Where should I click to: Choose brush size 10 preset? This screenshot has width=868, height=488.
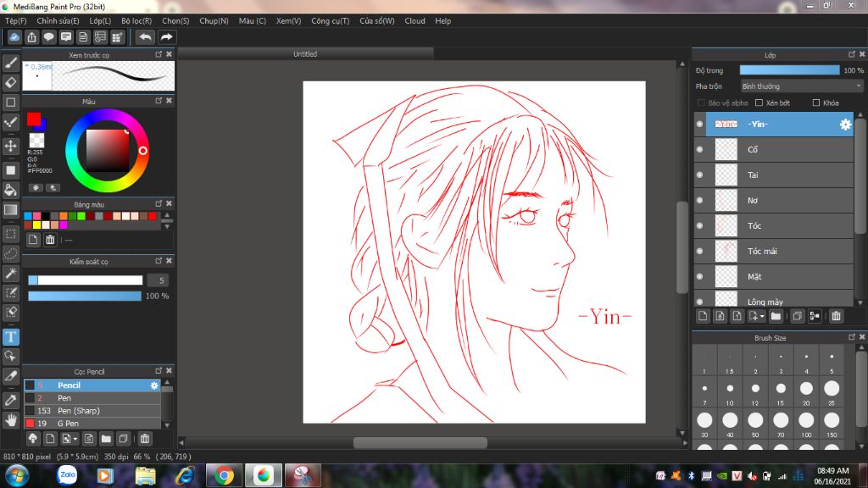click(x=730, y=391)
